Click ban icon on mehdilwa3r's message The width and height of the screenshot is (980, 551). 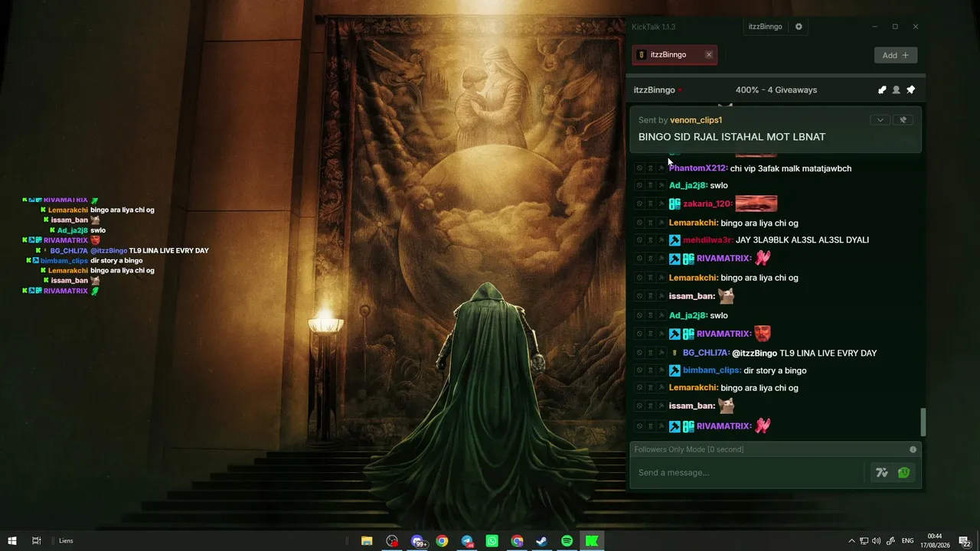click(x=639, y=240)
